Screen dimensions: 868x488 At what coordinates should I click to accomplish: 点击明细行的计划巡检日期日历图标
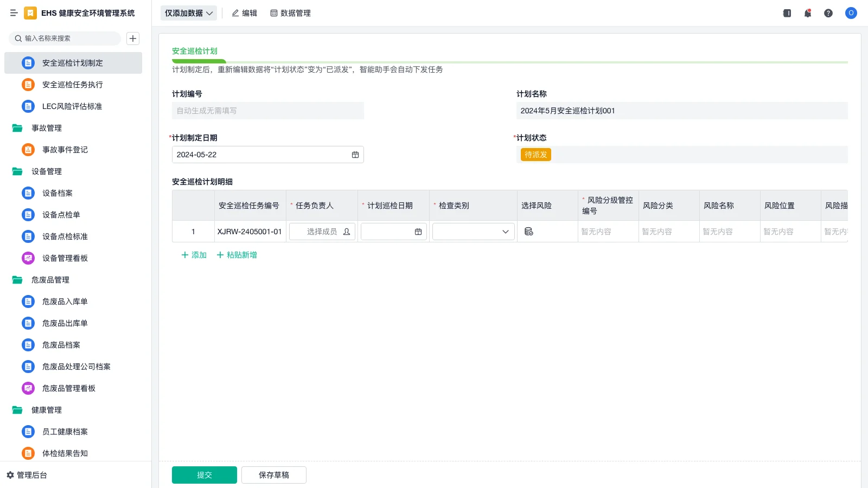click(417, 232)
